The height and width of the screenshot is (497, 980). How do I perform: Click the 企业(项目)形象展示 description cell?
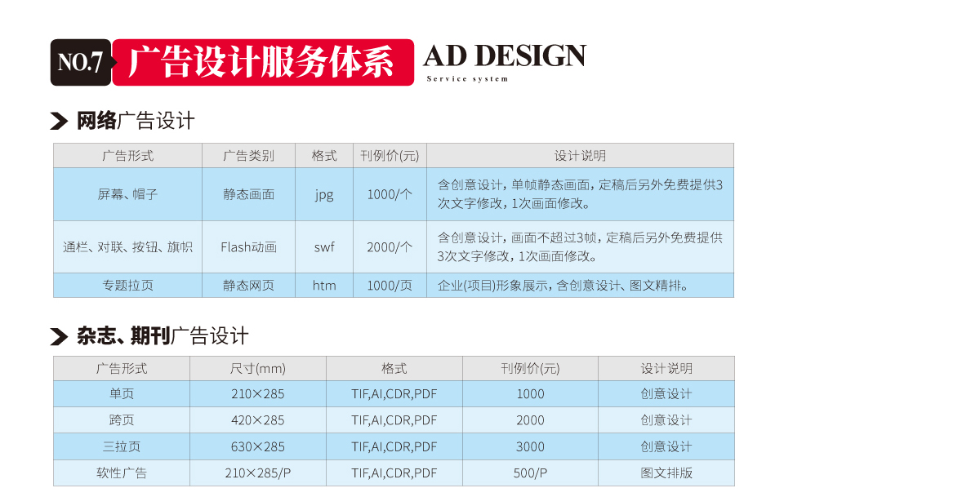563,286
